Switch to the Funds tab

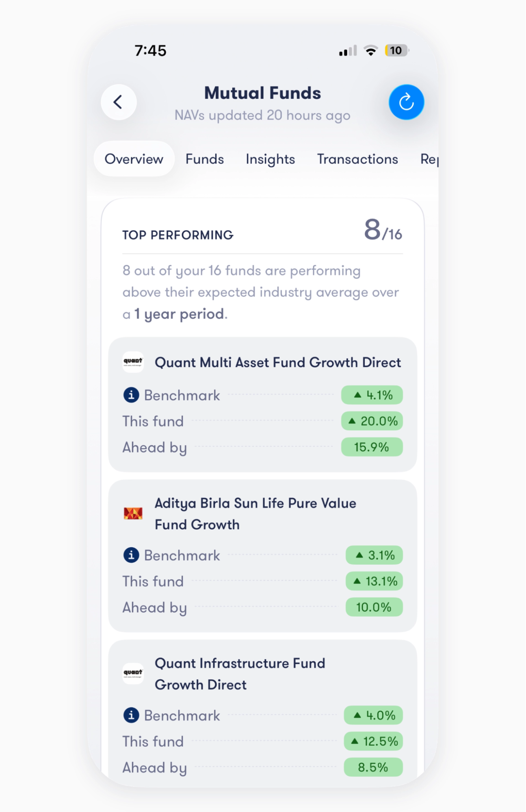205,159
